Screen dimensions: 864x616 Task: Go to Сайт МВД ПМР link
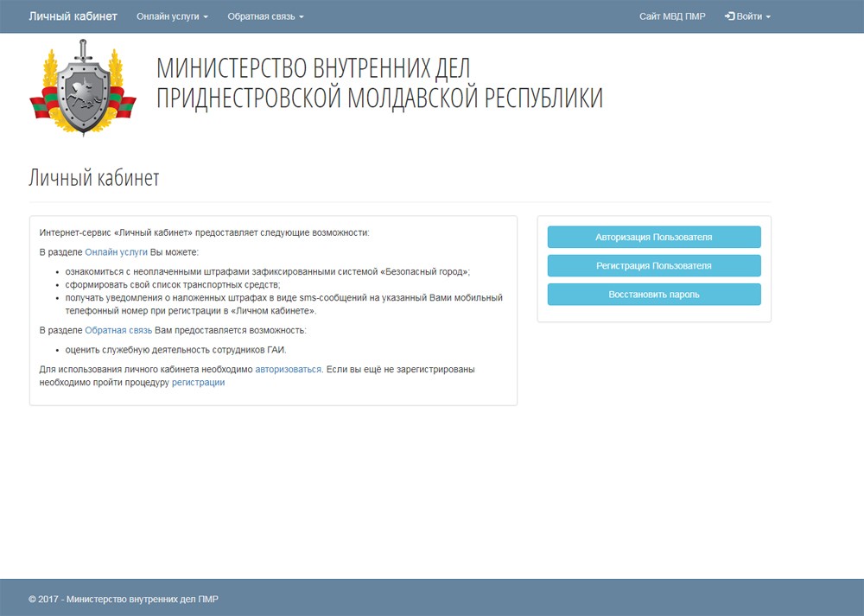tap(671, 16)
